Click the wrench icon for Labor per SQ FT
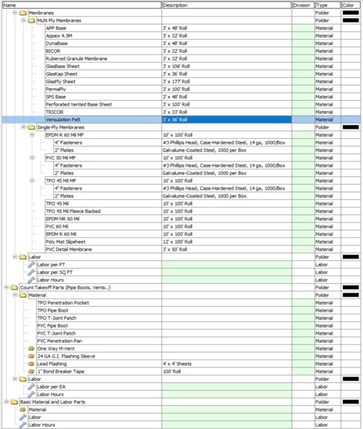363x429 pixels. 31,272
